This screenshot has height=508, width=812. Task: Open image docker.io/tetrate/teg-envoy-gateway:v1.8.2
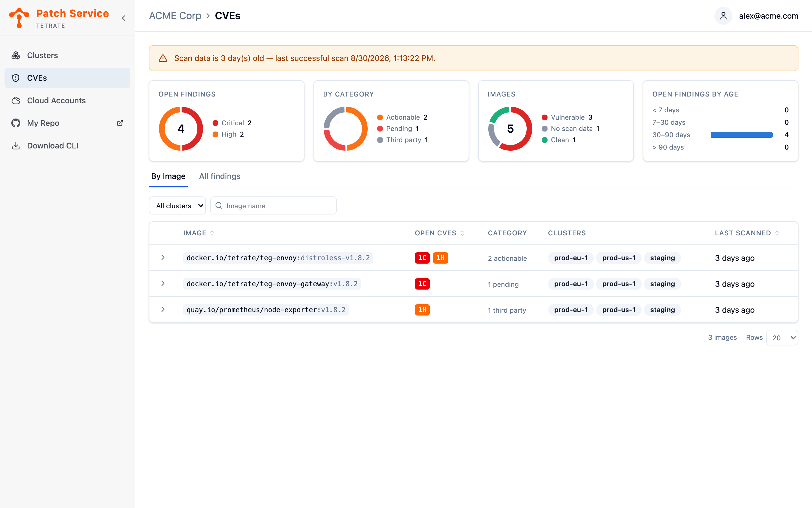[272, 284]
